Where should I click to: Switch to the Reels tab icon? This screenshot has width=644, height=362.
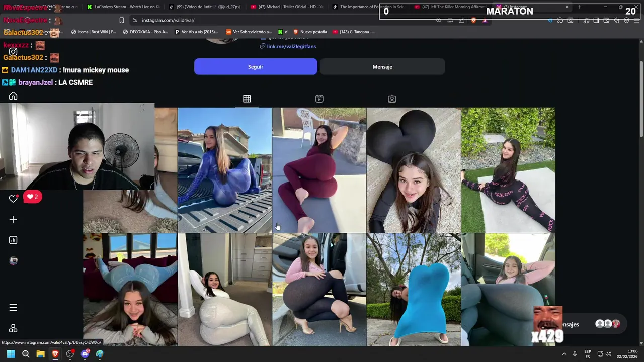point(319,99)
